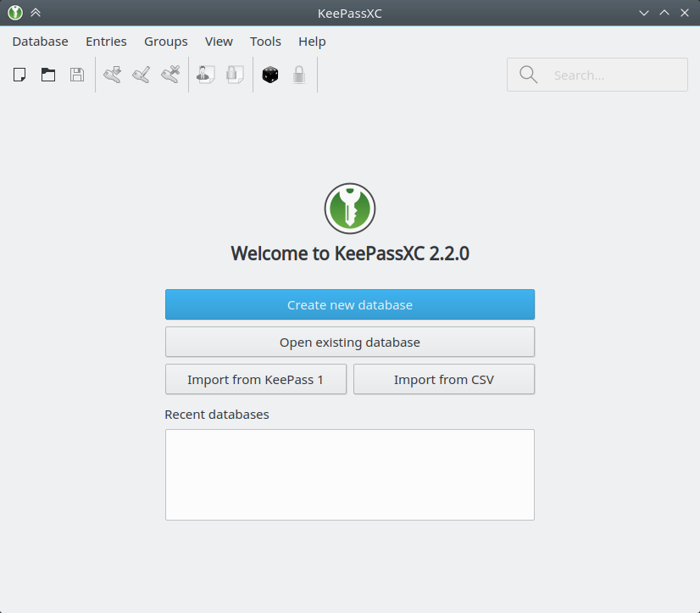Click the Add new entry key icon
700x613 pixels.
click(113, 75)
